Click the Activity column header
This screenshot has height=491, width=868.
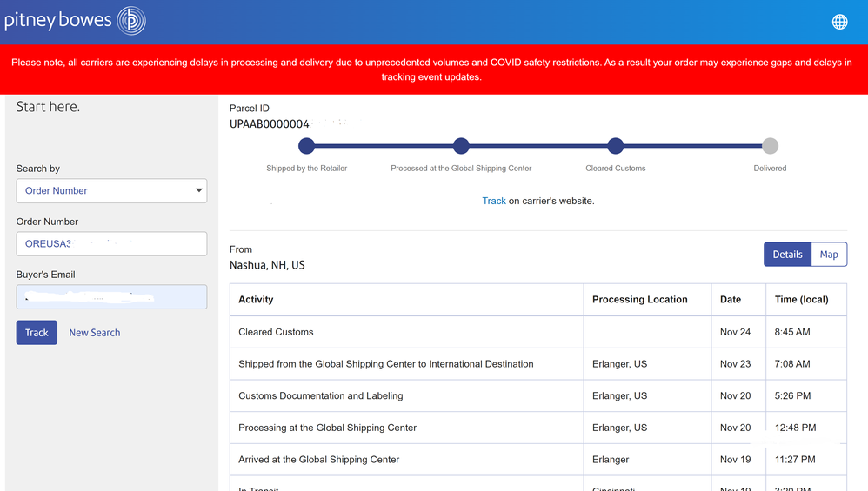(x=256, y=300)
